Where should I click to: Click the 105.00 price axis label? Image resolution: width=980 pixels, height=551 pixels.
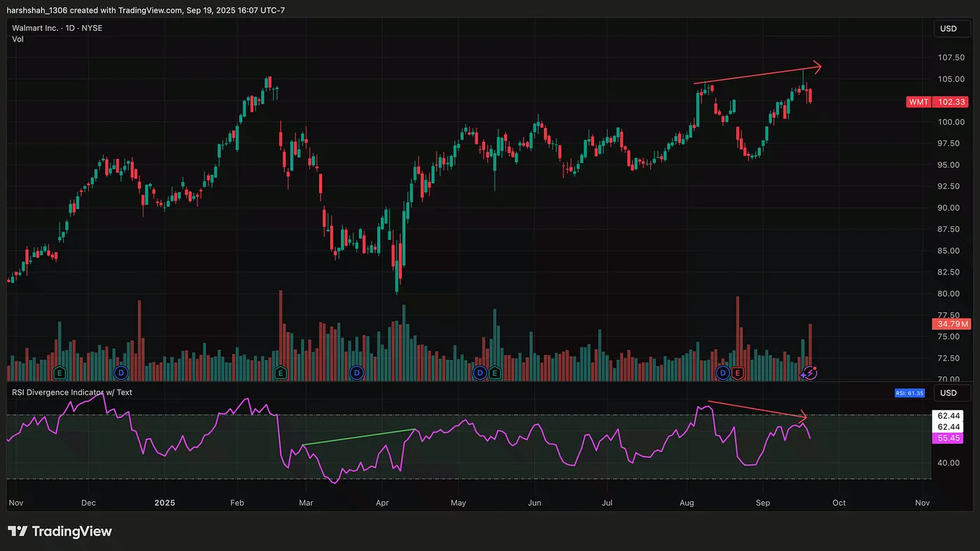point(951,79)
